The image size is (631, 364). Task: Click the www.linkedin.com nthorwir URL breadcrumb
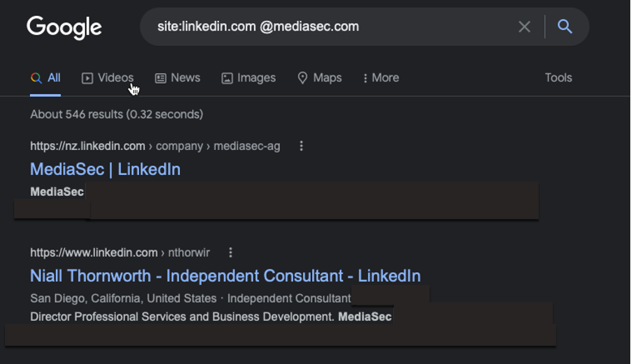pos(120,252)
